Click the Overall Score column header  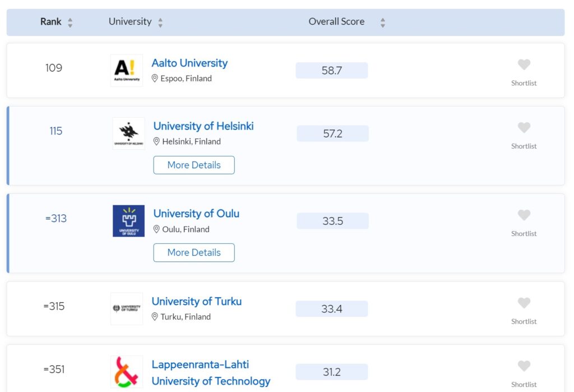click(336, 22)
